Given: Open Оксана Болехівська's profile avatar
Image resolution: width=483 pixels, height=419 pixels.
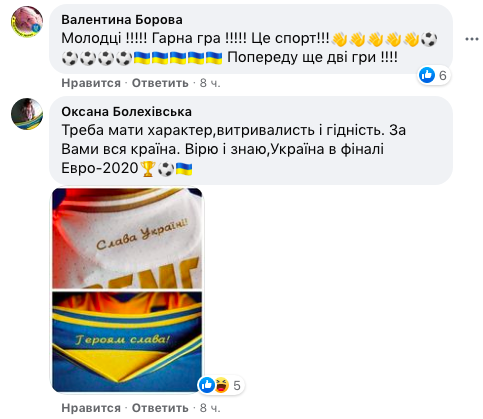Looking at the screenshot, I should click(x=27, y=114).
